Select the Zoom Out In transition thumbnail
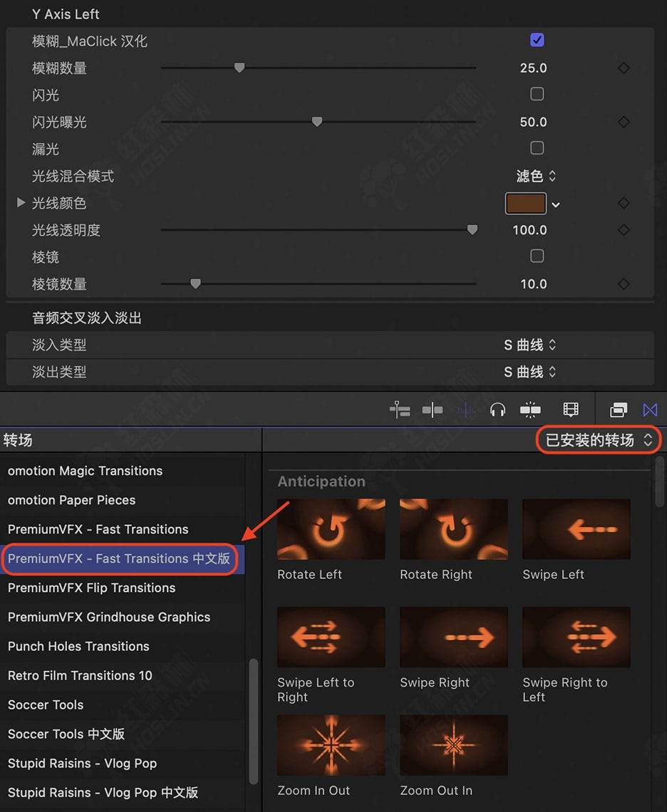 click(x=454, y=745)
